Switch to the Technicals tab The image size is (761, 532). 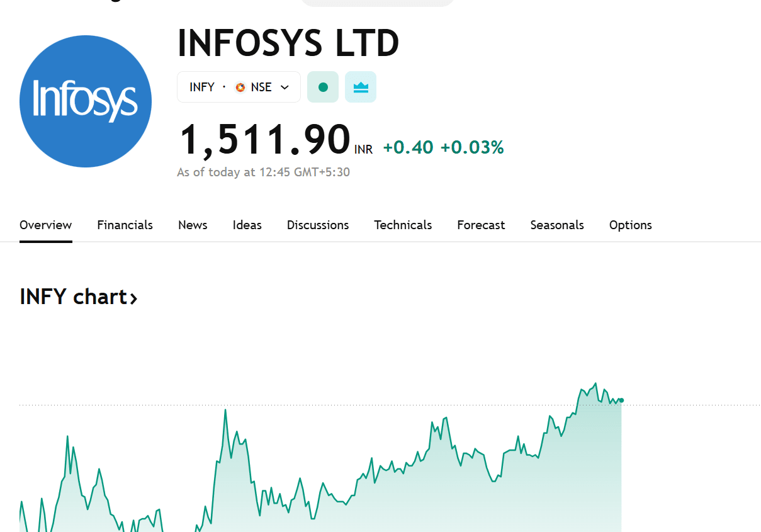[x=403, y=225]
